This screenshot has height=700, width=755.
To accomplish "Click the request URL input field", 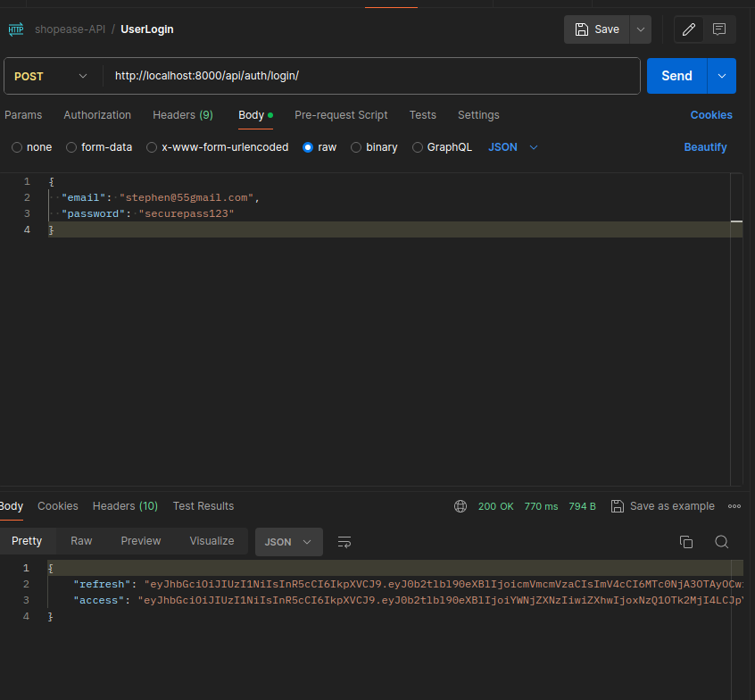I will [370, 76].
